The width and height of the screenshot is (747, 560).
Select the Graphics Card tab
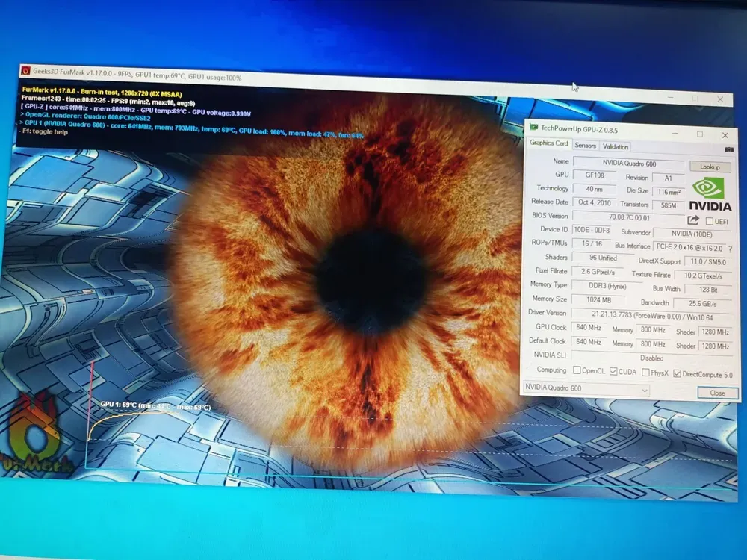(x=549, y=143)
